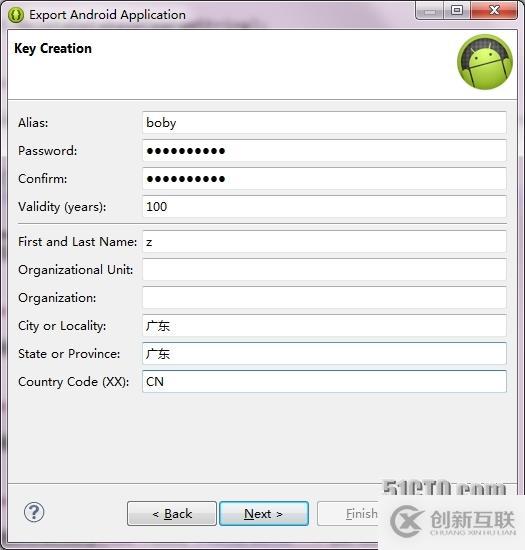The image size is (525, 550).
Task: Click the Country Code field with CN
Action: tap(324, 382)
